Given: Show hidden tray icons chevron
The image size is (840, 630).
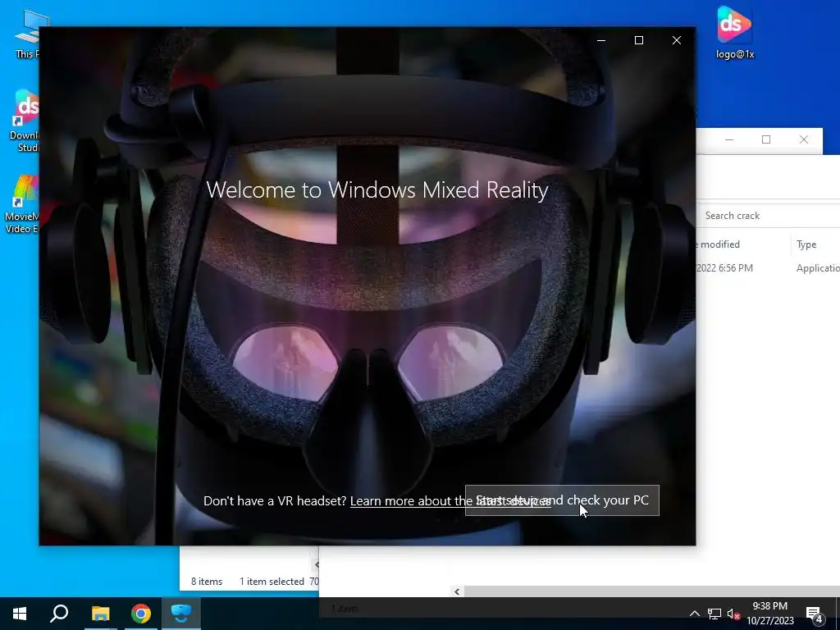Looking at the screenshot, I should tap(694, 614).
